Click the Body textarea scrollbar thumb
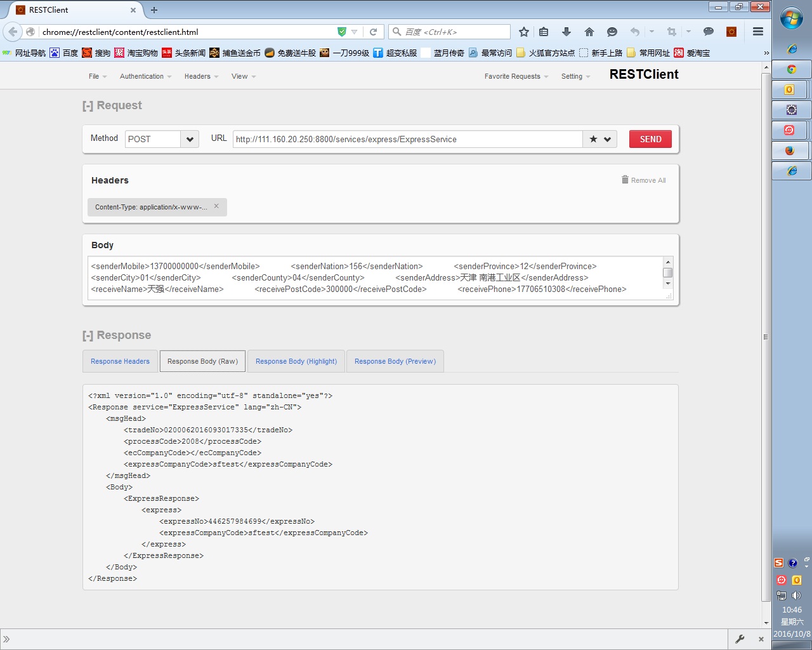This screenshot has width=812, height=650. [668, 272]
